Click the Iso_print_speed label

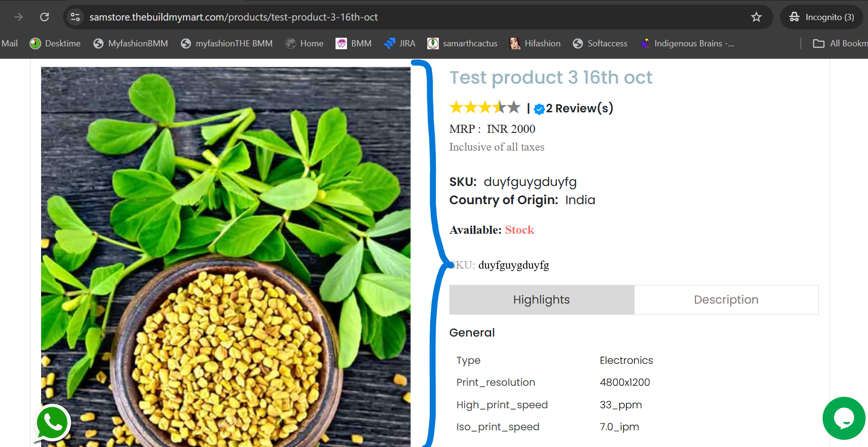click(498, 427)
